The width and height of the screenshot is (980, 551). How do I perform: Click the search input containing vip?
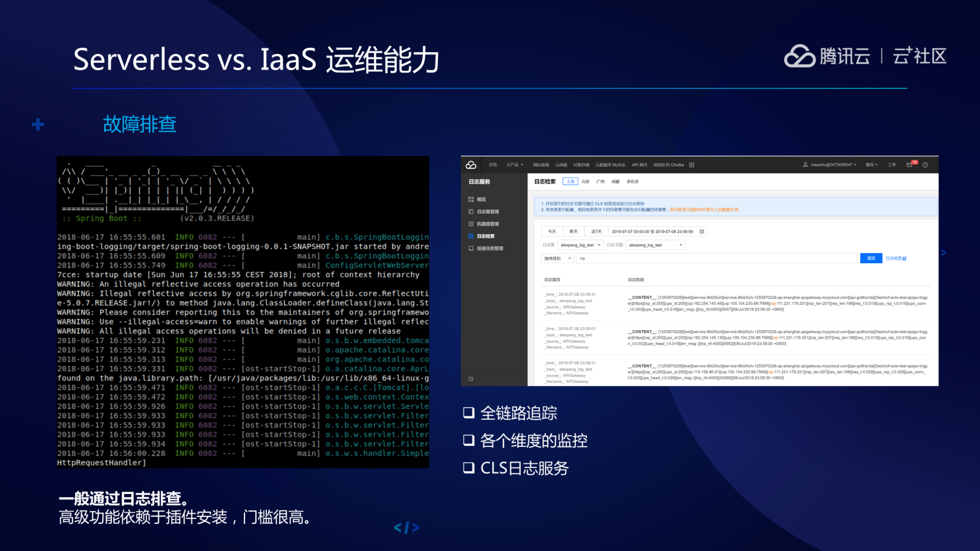(716, 258)
